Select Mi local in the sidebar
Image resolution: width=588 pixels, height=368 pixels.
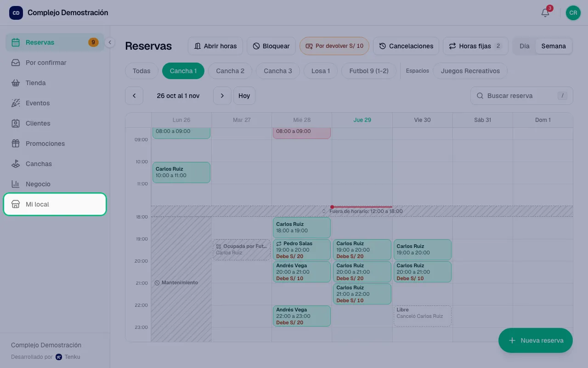point(55,204)
